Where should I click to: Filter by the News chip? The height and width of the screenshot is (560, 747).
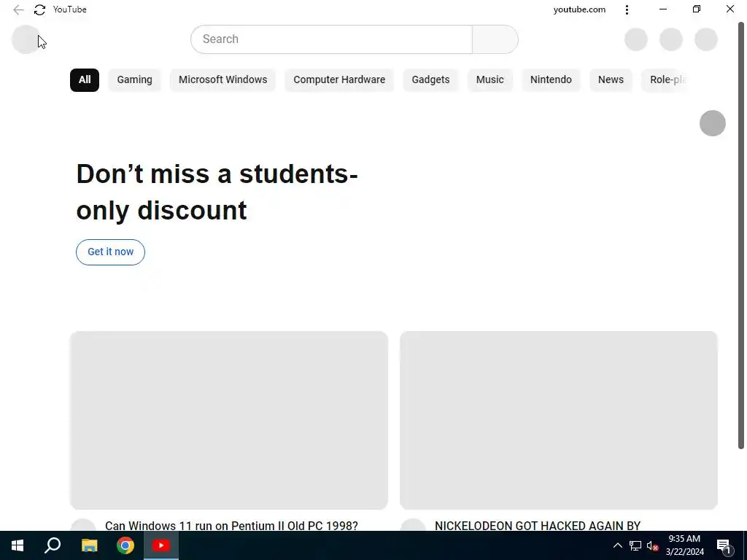point(611,80)
